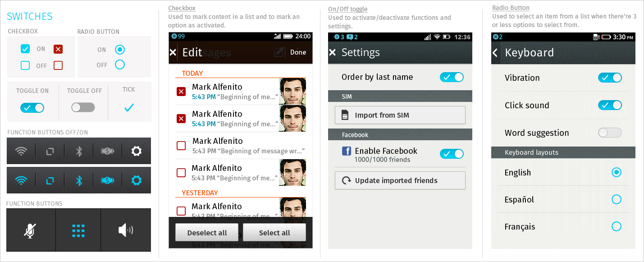Viewport: 644px width, 262px height.
Task: Tap the grey Wi-Fi function icon
Action: pyautogui.click(x=21, y=152)
